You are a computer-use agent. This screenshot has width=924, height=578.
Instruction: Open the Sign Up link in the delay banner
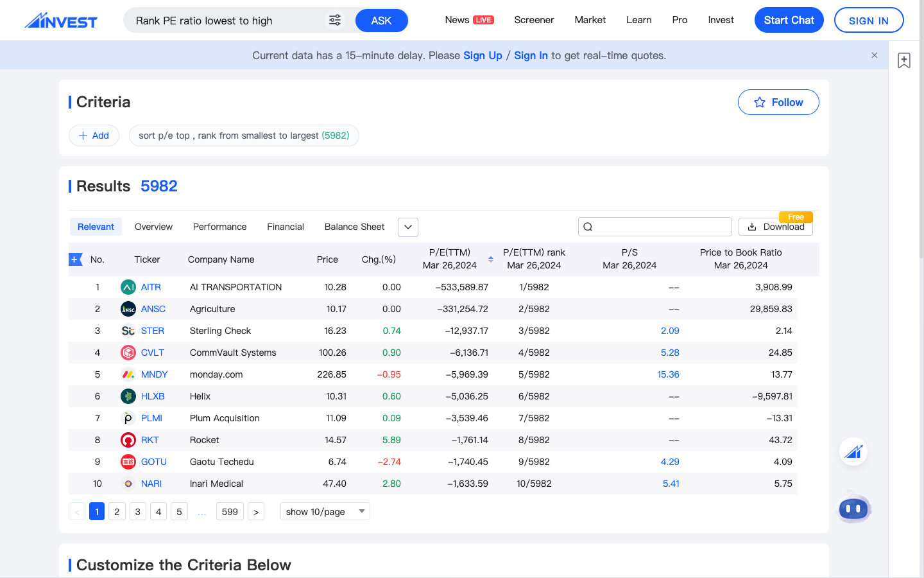(x=483, y=55)
